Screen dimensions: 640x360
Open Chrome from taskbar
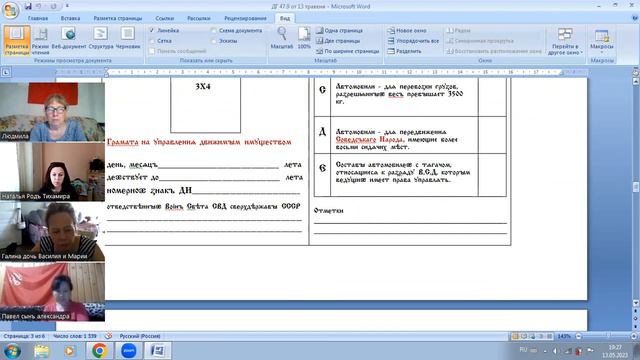(x=99, y=351)
